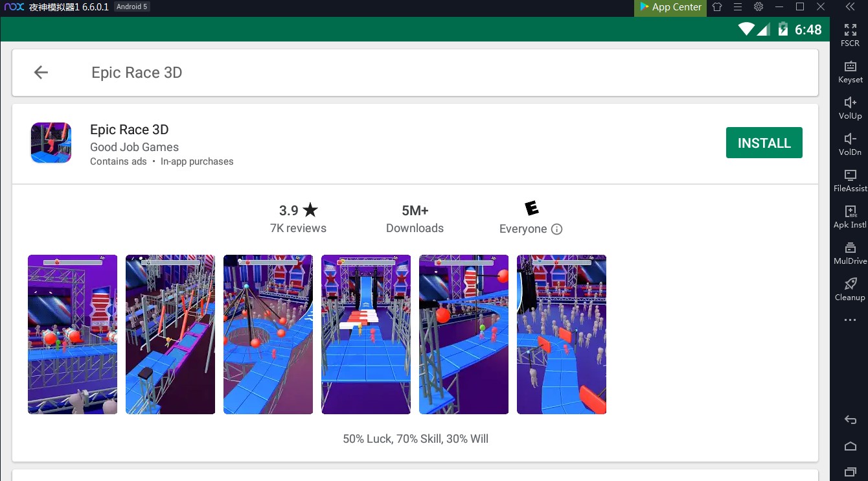This screenshot has height=481, width=868.
Task: Click the Everyone rating info icon
Action: [556, 229]
